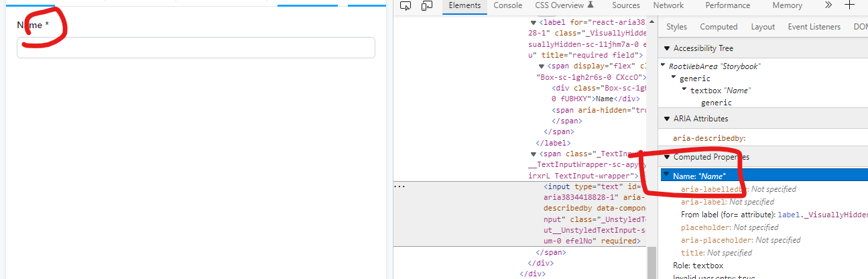The image size is (868, 279).
Task: Collapse the RootWebArea Storybook node
Action: coord(664,66)
